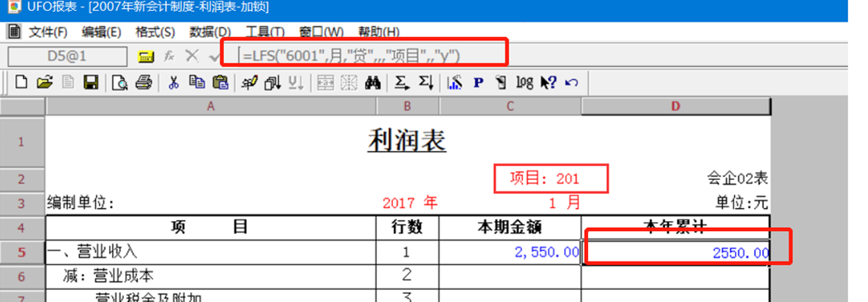The height and width of the screenshot is (302, 868).
Task: Open the 窗口(W) menu
Action: point(321,32)
